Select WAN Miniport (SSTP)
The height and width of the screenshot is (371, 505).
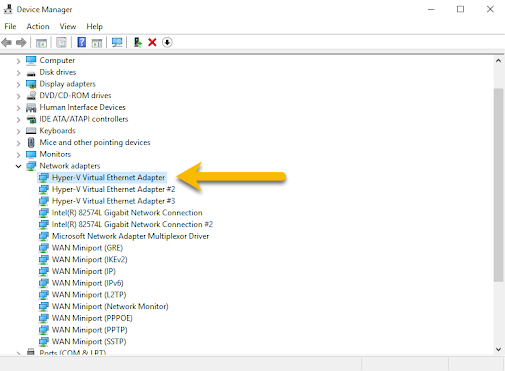[89, 341]
